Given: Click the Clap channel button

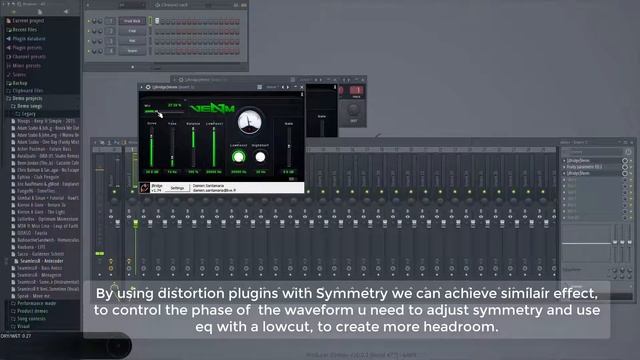Looking at the screenshot, I should (x=132, y=31).
